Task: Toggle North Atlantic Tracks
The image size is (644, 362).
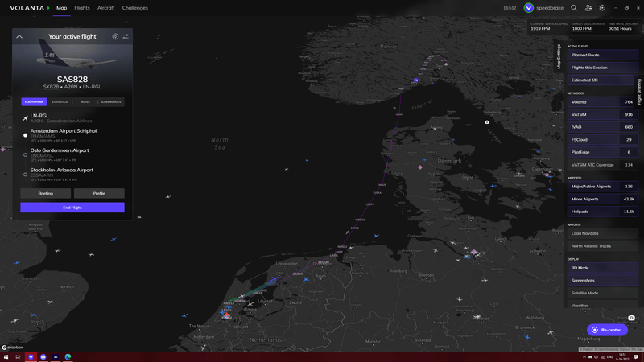Action: click(x=602, y=246)
